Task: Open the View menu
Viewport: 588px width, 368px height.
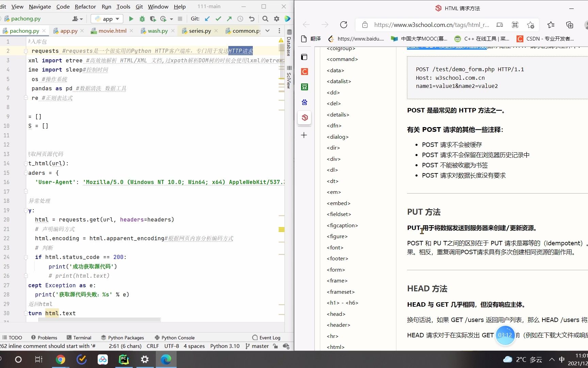Action: pos(17,6)
